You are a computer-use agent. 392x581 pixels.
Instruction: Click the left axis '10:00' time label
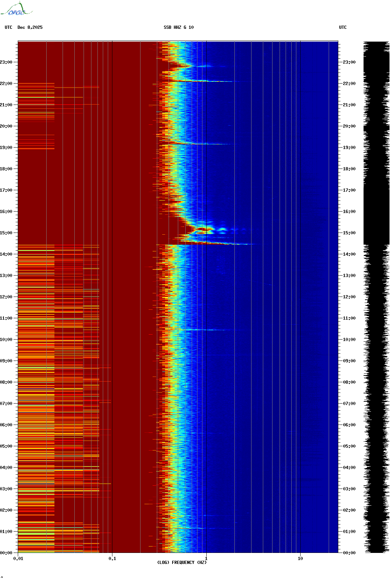pyautogui.click(x=6, y=340)
